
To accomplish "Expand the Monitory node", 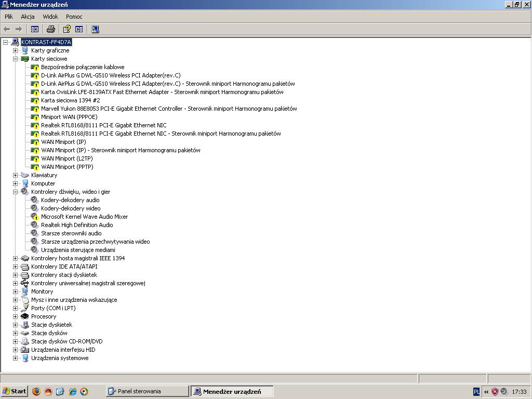I will (15, 291).
